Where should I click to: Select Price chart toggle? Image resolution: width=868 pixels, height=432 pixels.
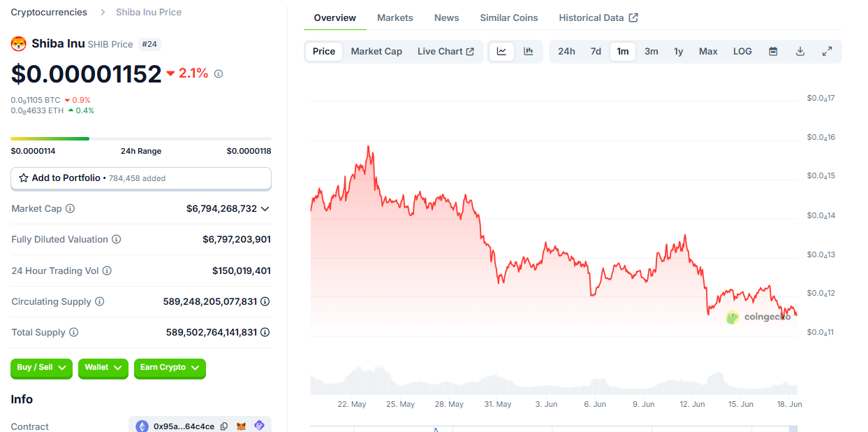(324, 51)
